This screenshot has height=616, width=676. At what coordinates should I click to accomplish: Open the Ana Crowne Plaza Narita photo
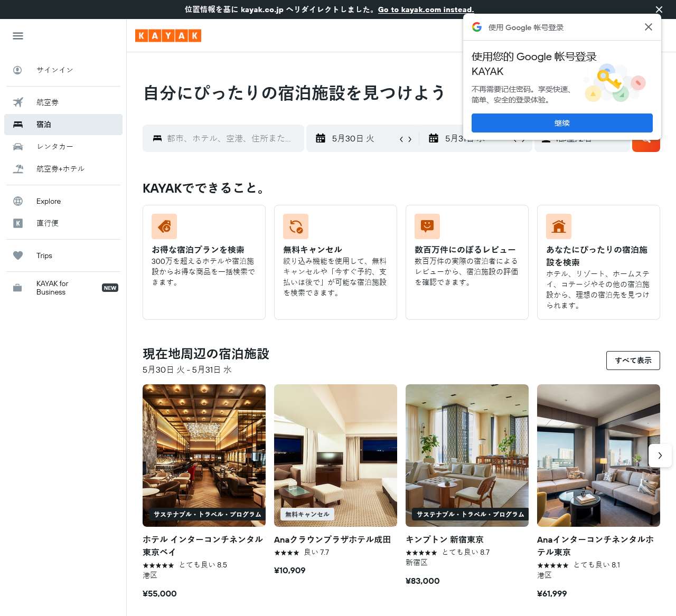(335, 456)
